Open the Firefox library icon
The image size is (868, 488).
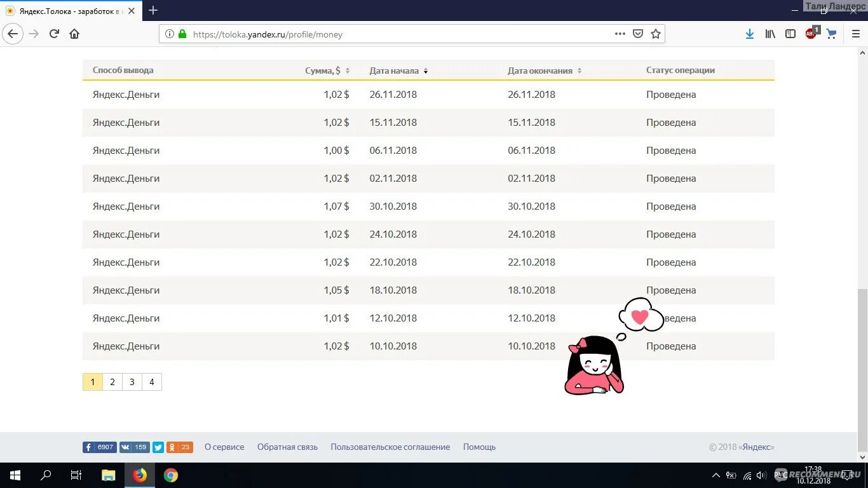coord(770,34)
